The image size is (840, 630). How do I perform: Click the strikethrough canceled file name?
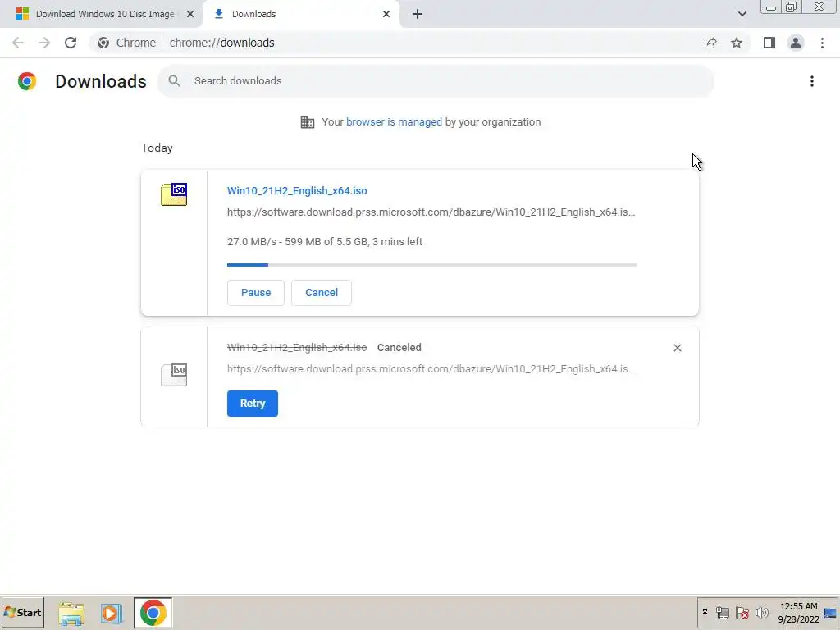[x=297, y=348]
